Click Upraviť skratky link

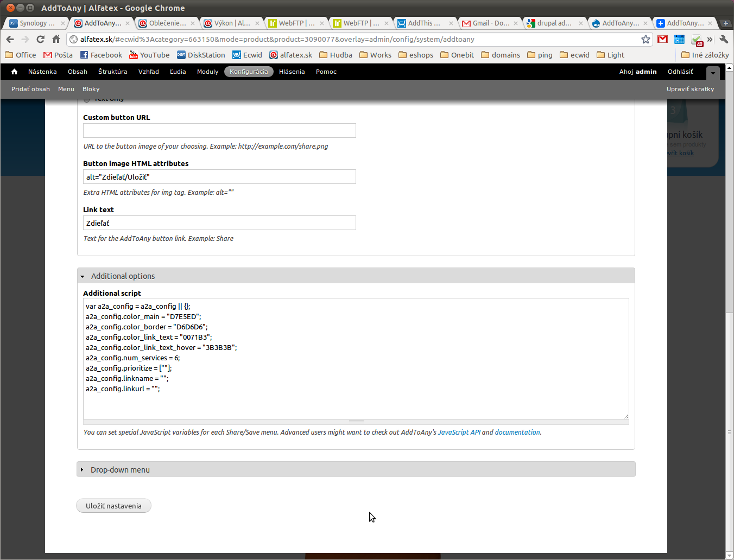(691, 89)
